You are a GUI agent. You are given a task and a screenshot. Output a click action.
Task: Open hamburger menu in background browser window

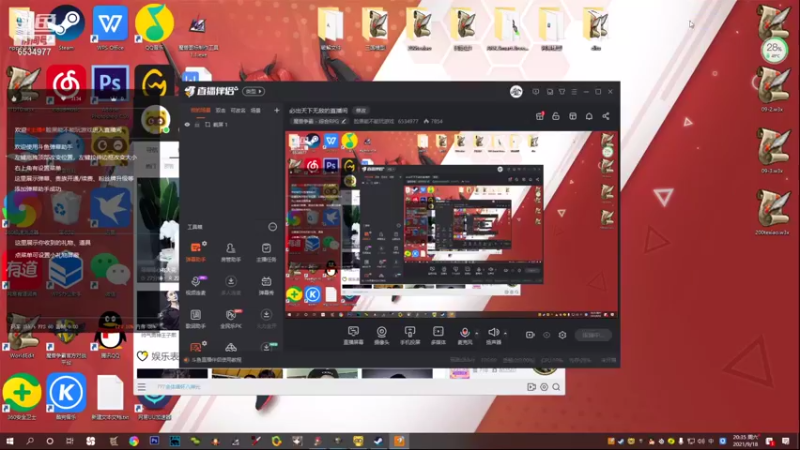[142, 387]
